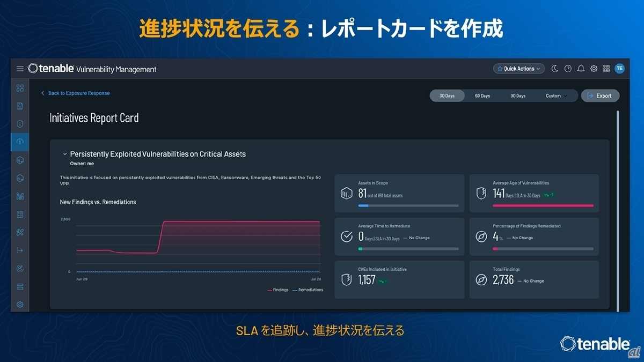Viewport: 644px width, 362px height.
Task: Open the apps grid launcher icon
Action: tap(606, 69)
